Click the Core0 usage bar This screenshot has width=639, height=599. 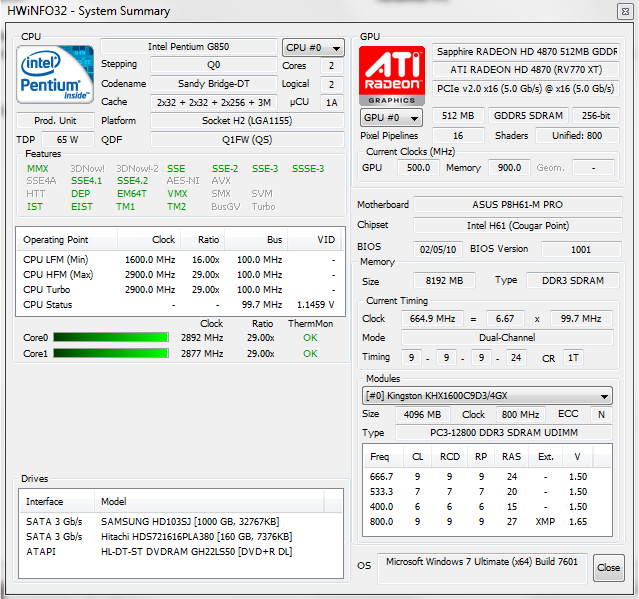tap(111, 337)
